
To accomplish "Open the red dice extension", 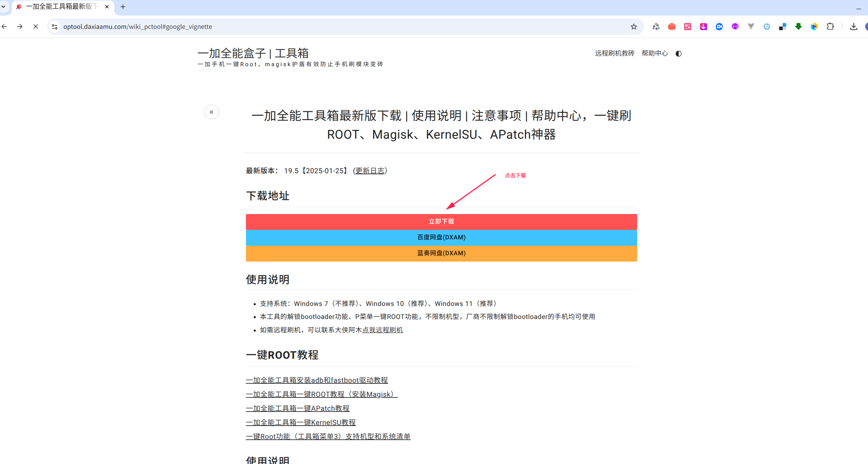I will 672,27.
